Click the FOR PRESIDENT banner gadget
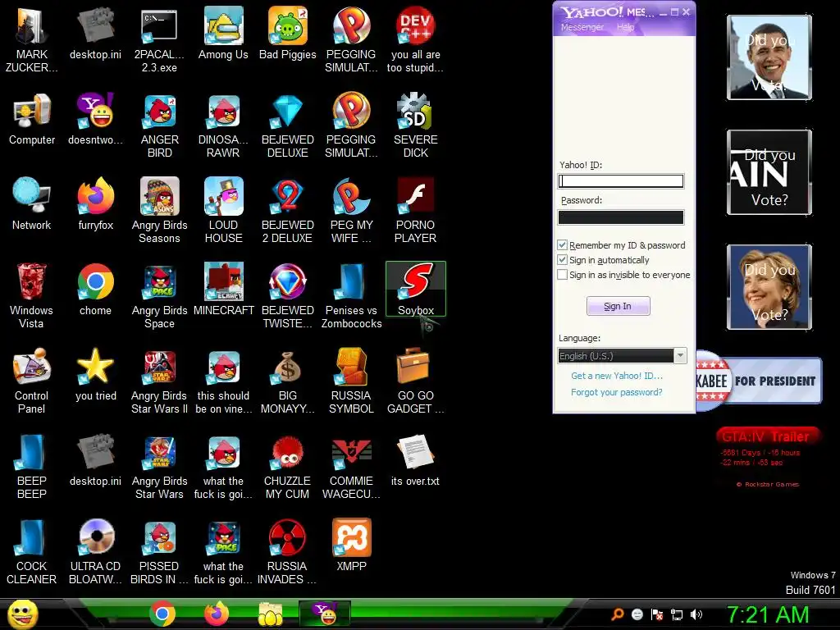The height and width of the screenshot is (630, 840). (x=759, y=381)
